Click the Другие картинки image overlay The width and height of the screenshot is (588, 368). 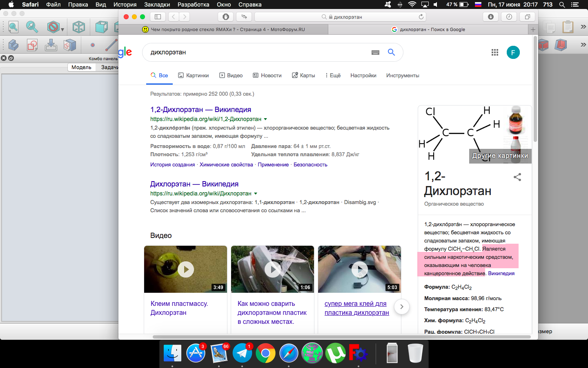point(500,156)
